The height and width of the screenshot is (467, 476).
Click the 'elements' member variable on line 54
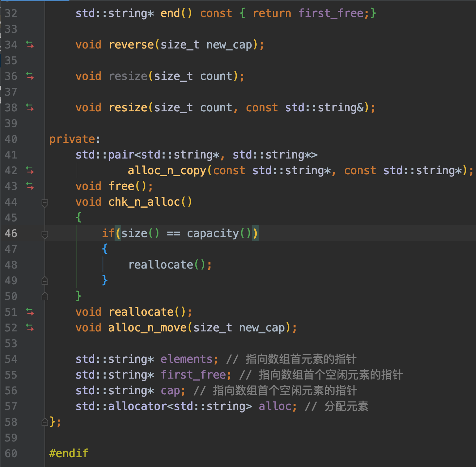point(187,359)
